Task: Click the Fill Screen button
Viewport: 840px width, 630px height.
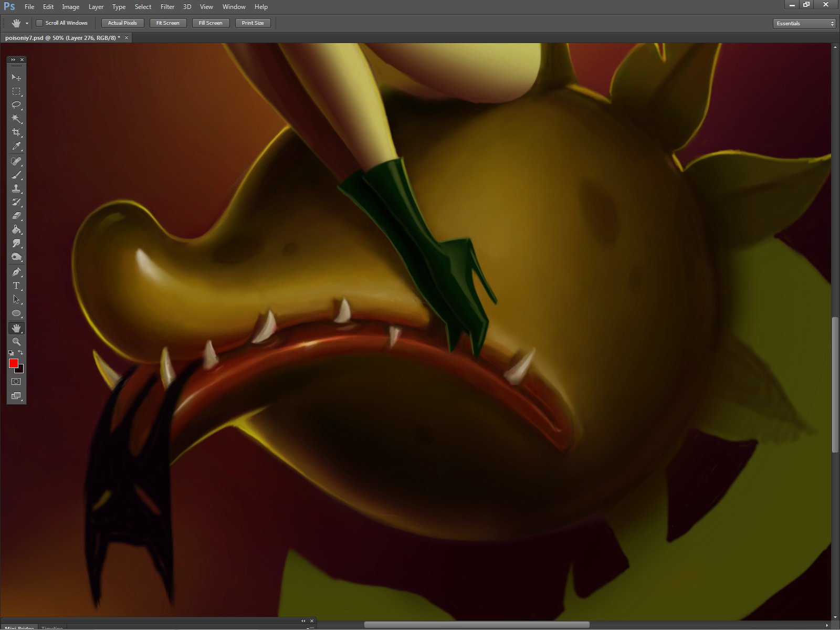Action: pos(211,23)
